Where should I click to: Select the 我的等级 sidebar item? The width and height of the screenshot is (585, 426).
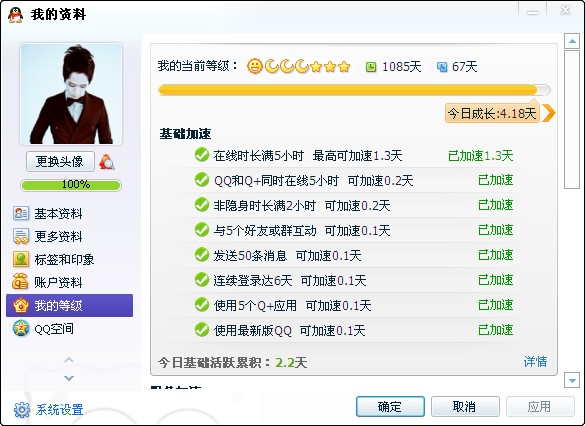69,306
